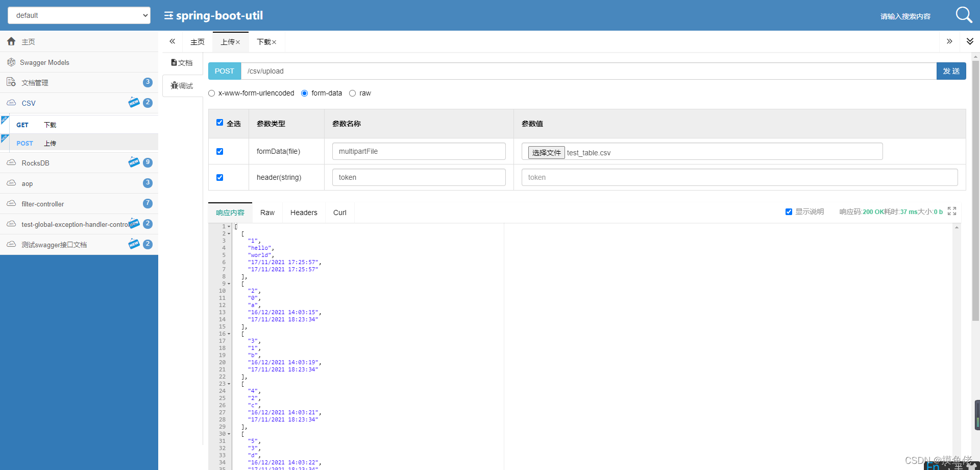This screenshot has width=980, height=470.
Task: Collapse JSON line 1 with its fold arrow
Action: pyautogui.click(x=229, y=226)
